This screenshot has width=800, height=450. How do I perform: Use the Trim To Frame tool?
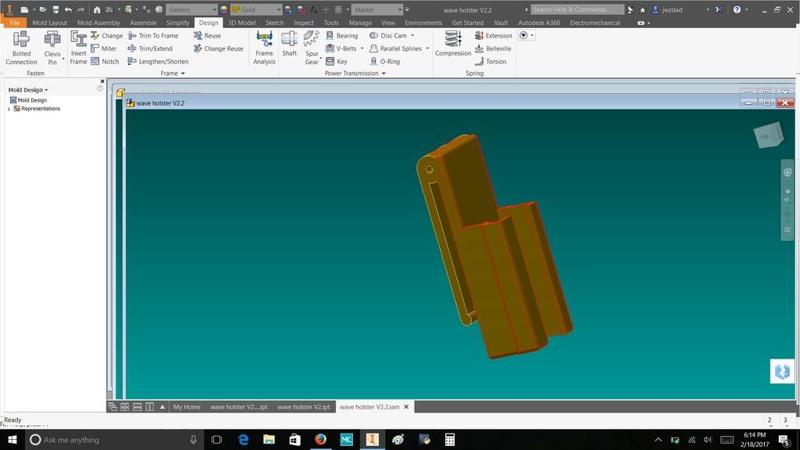(x=153, y=35)
